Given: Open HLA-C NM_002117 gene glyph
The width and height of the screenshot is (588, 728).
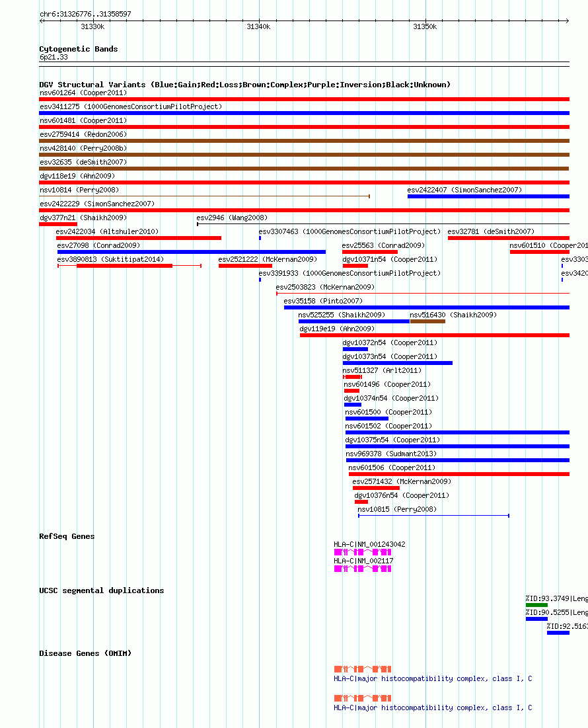Looking at the screenshot, I should point(363,570).
